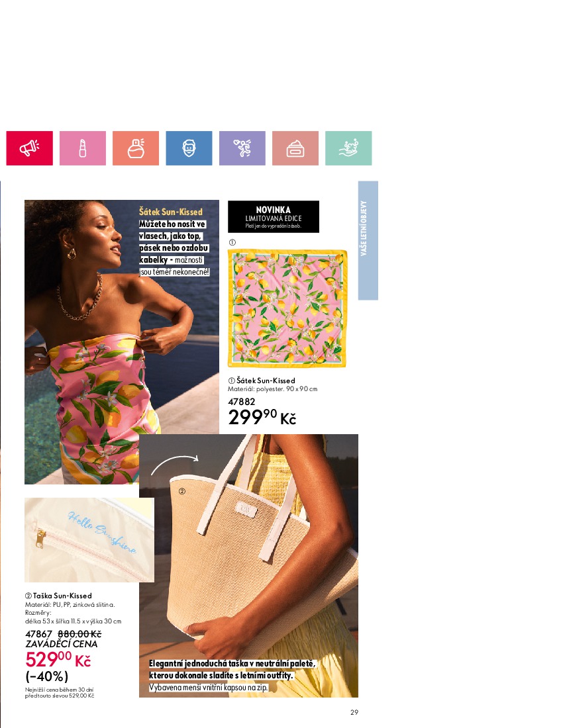
Task: Select the pink lipstick makeup category
Action: click(83, 148)
